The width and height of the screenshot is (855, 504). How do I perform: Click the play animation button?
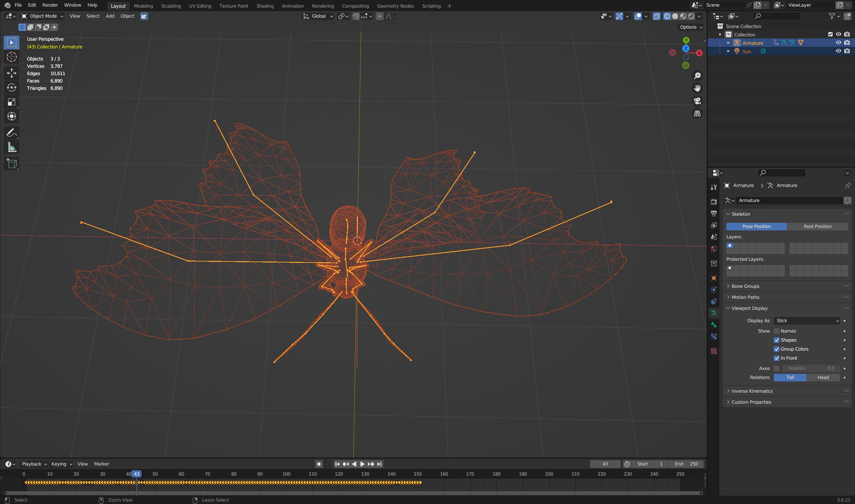(362, 464)
